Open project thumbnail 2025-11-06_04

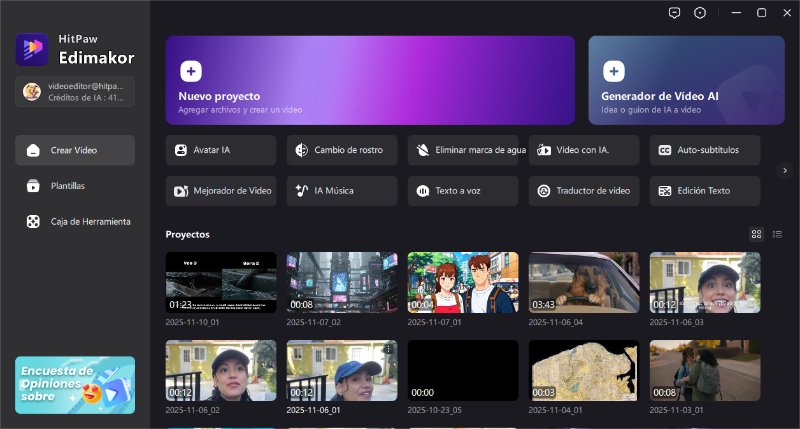tap(584, 282)
